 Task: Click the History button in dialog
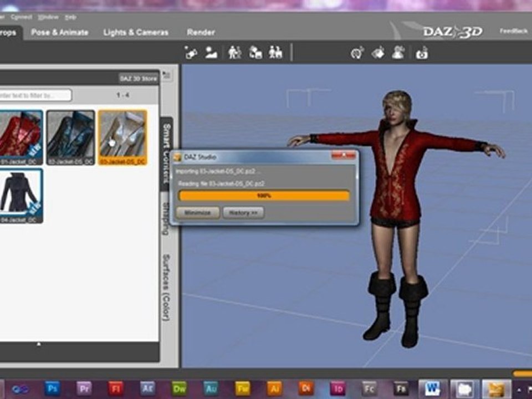click(x=244, y=213)
